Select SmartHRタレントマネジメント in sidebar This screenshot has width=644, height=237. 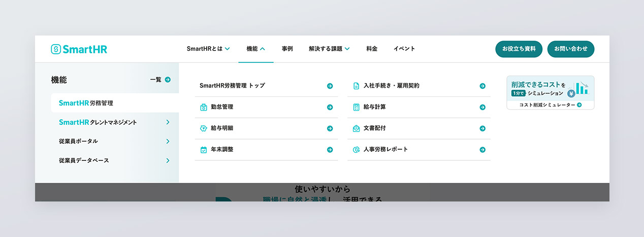pyautogui.click(x=115, y=122)
